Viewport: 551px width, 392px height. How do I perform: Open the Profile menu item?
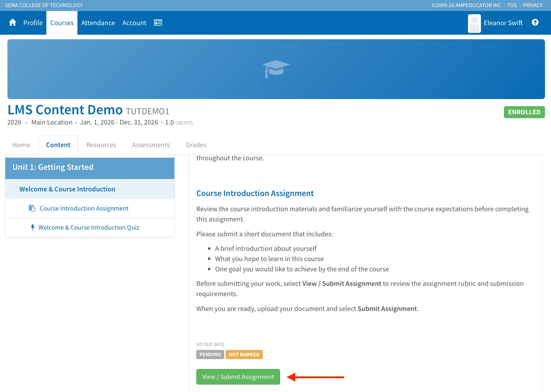[x=33, y=23]
